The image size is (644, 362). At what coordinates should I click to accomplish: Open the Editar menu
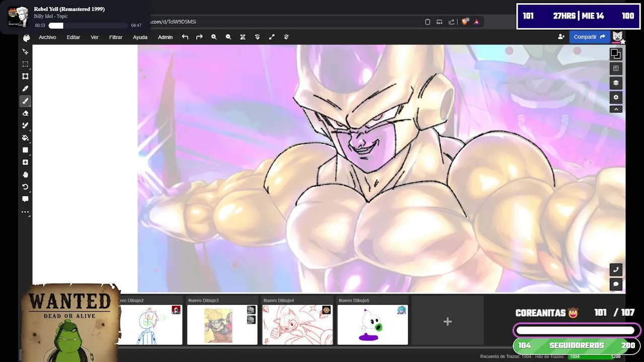73,37
